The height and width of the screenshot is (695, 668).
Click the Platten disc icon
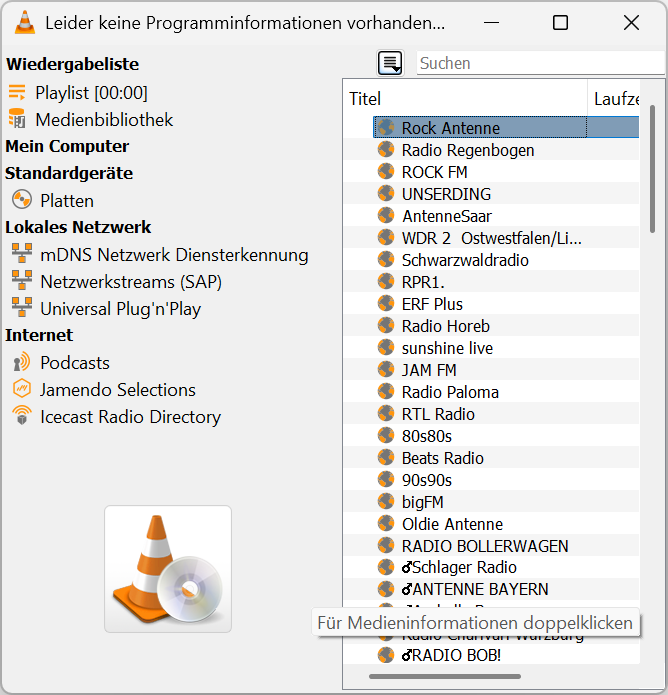[x=22, y=200]
